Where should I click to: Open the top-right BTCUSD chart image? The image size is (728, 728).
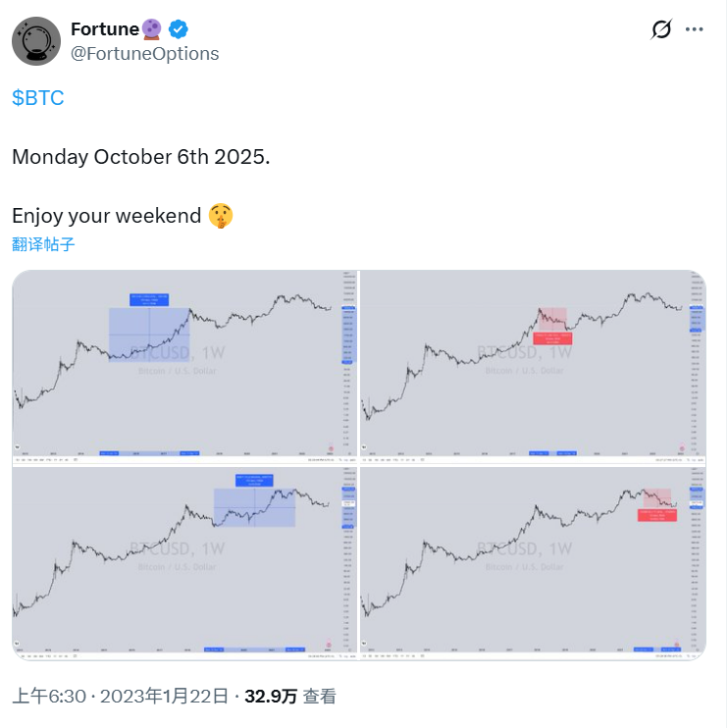pos(533,366)
